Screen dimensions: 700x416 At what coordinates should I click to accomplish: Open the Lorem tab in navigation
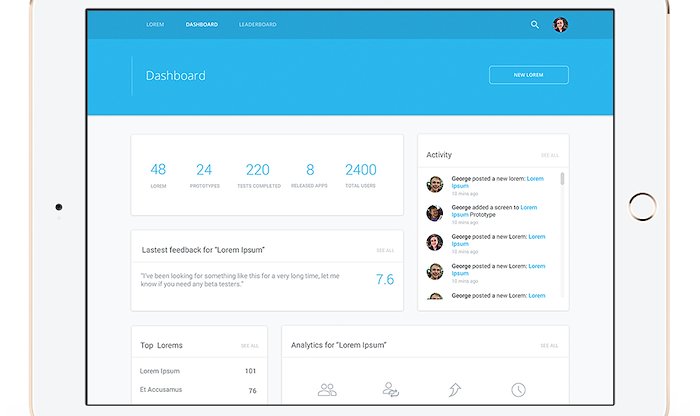155,24
